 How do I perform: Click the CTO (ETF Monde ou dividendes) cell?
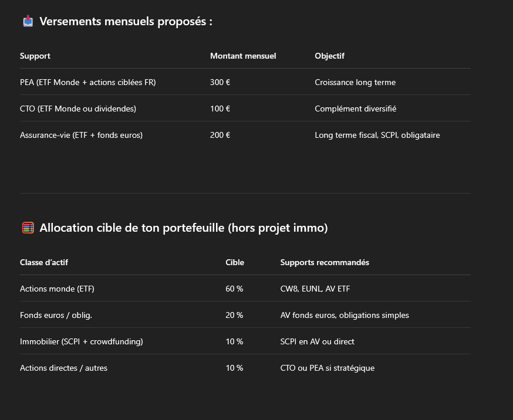78,109
